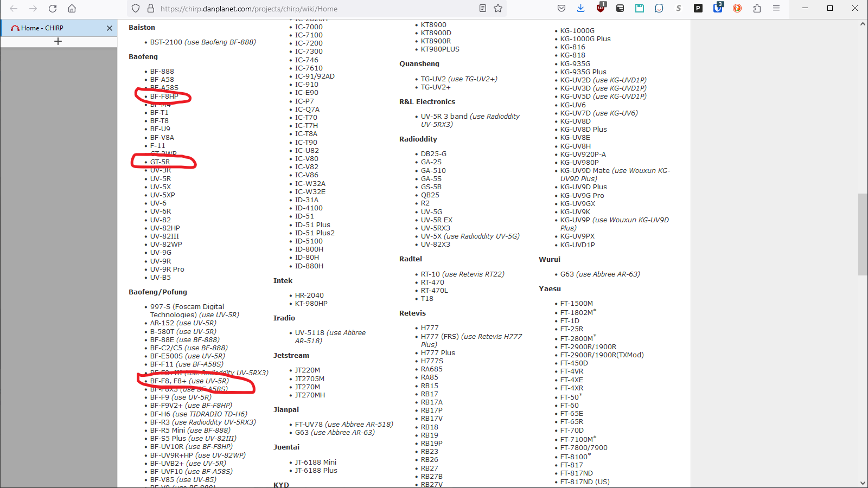Click the black P extension icon

(x=698, y=8)
